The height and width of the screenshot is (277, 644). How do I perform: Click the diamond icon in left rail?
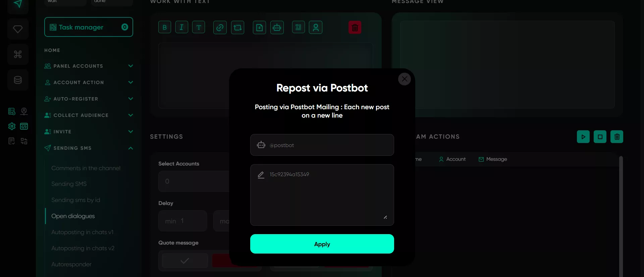[18, 29]
